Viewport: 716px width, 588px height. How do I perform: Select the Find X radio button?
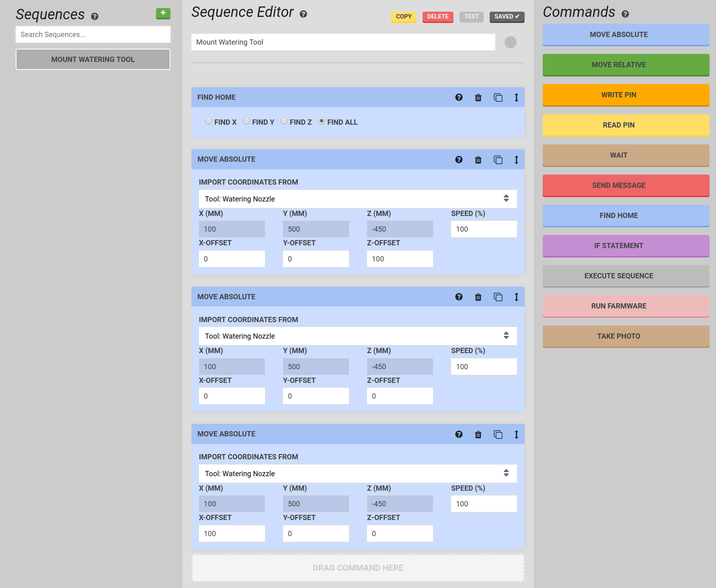click(208, 121)
